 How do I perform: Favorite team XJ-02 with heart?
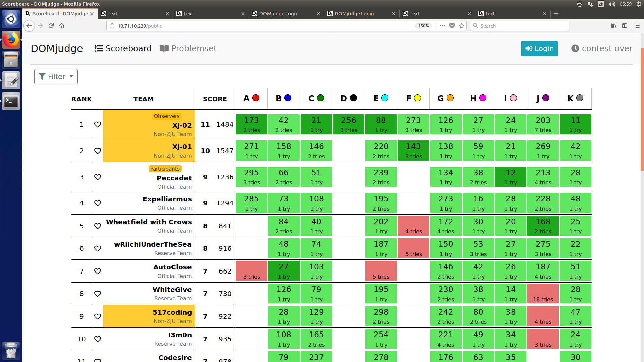point(98,124)
